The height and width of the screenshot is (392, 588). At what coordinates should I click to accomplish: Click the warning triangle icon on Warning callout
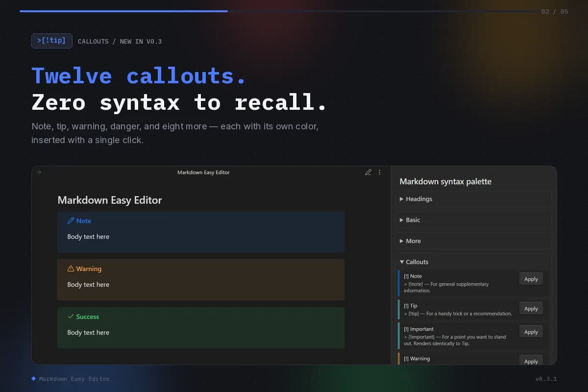coord(71,269)
